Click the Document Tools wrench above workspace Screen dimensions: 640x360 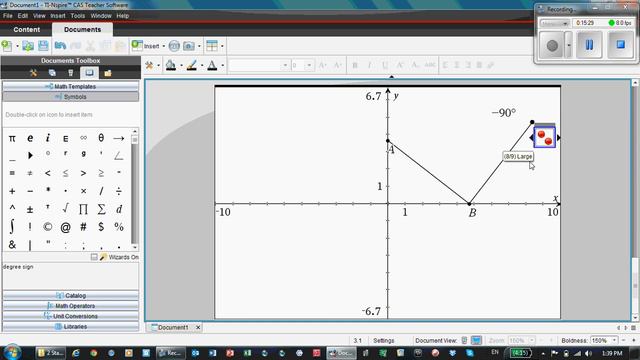click(149, 65)
